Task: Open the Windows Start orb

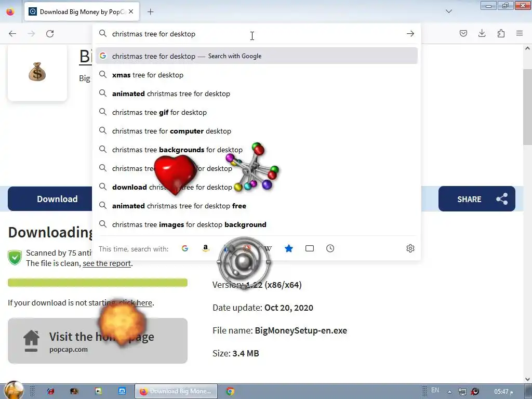Action: [x=14, y=390]
